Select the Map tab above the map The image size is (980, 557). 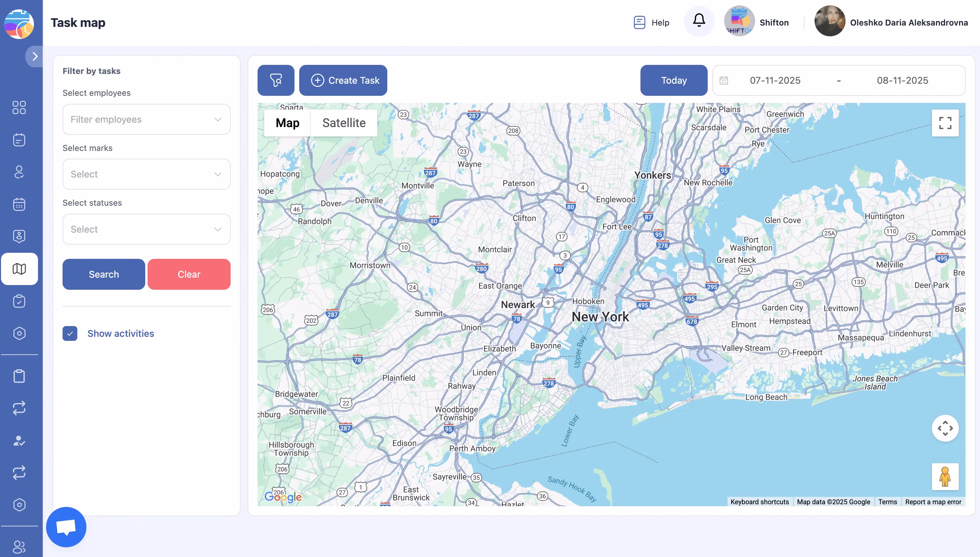287,123
